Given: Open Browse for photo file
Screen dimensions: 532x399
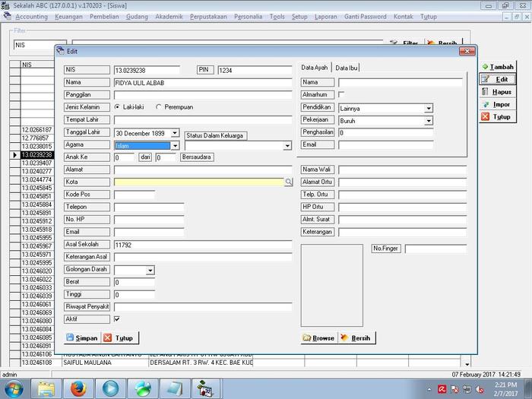Looking at the screenshot, I should click(318, 337).
